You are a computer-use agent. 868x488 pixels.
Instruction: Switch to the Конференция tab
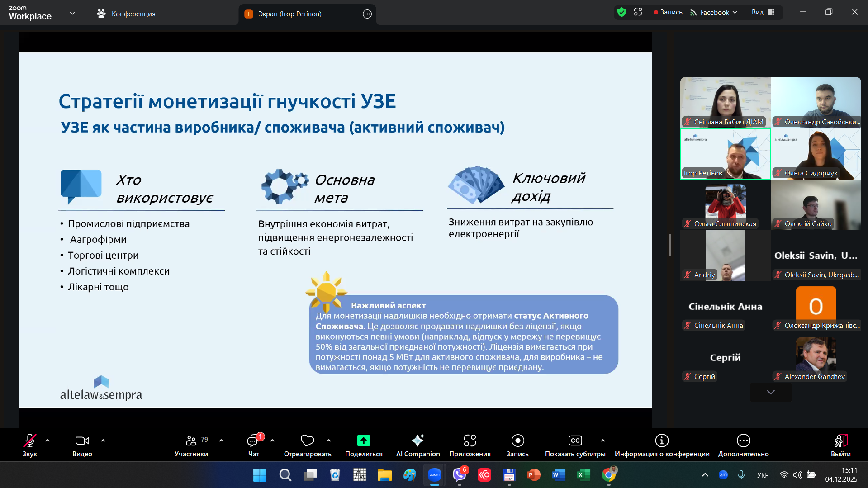point(126,14)
